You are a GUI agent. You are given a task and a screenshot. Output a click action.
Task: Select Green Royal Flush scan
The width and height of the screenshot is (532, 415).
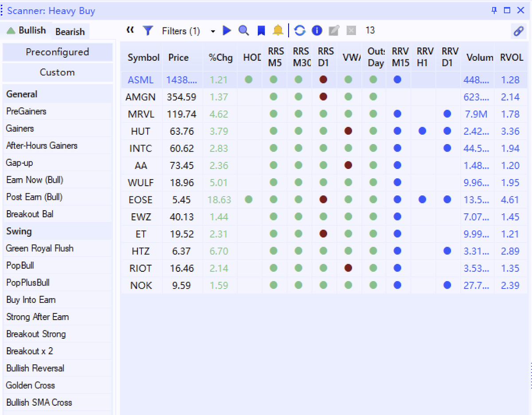click(x=57, y=248)
